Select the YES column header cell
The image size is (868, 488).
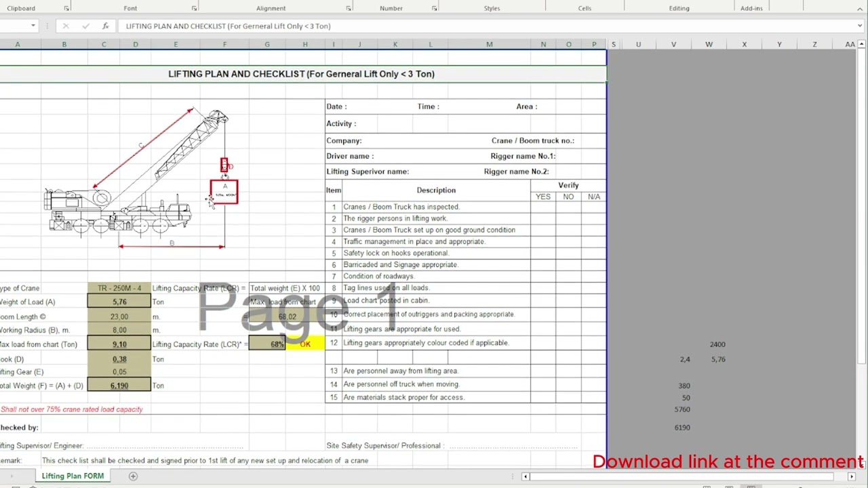(543, 197)
